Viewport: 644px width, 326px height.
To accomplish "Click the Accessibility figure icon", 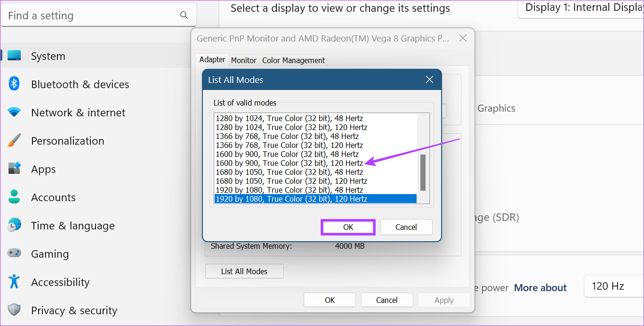I will click(14, 282).
